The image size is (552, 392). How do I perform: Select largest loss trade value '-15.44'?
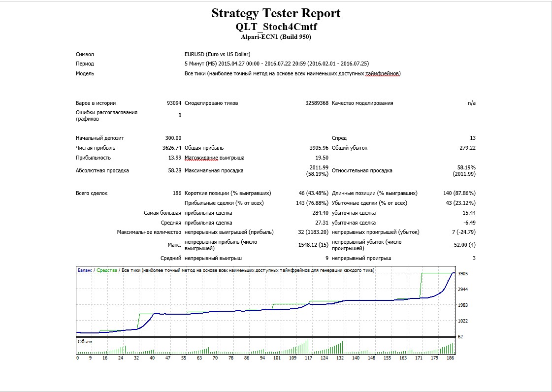468,213
